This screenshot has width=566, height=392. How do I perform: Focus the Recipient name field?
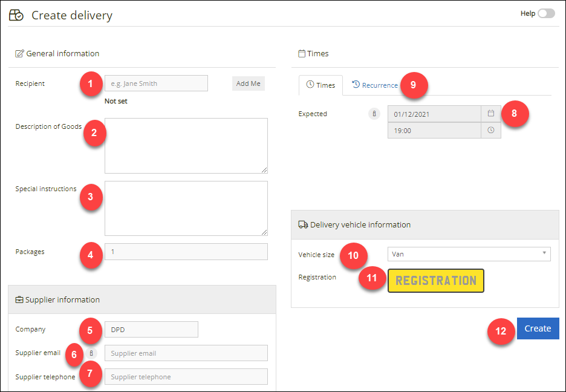click(156, 83)
